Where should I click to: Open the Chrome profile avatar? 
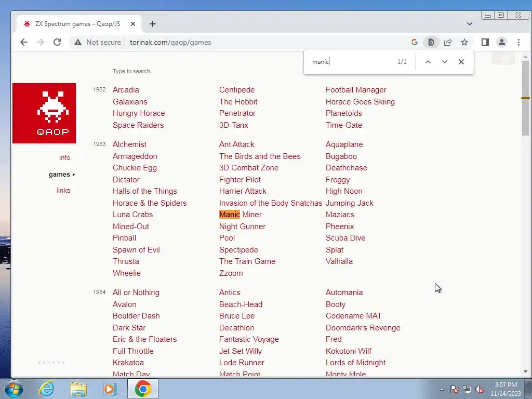502,42
